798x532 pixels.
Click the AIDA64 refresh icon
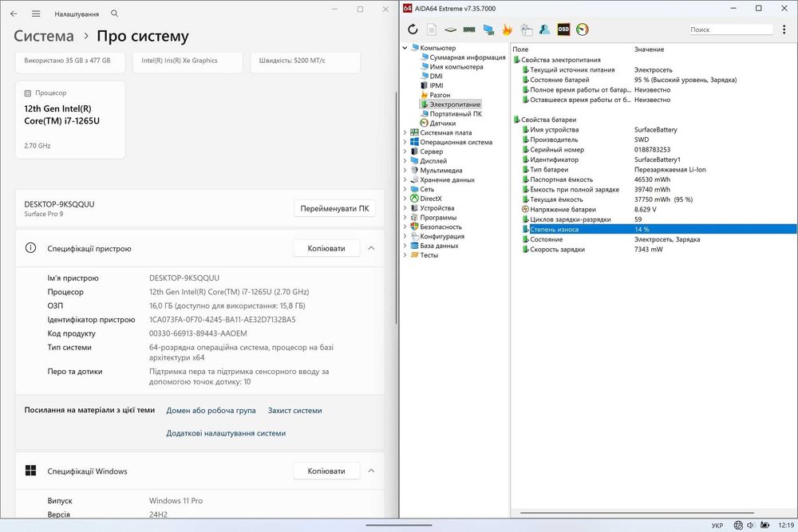point(413,30)
